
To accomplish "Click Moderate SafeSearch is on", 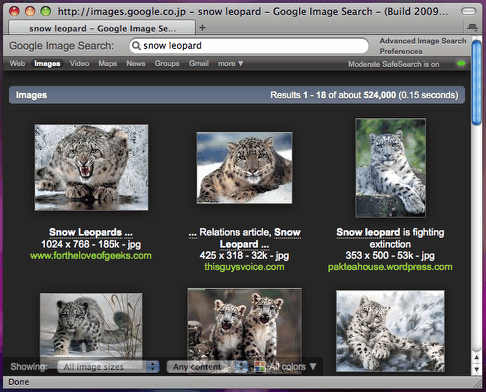I will pos(394,64).
